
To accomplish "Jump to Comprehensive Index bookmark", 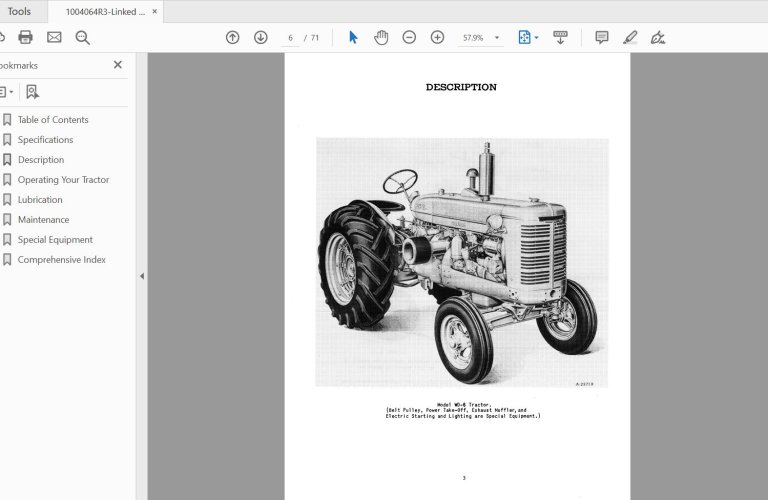I will [61, 260].
